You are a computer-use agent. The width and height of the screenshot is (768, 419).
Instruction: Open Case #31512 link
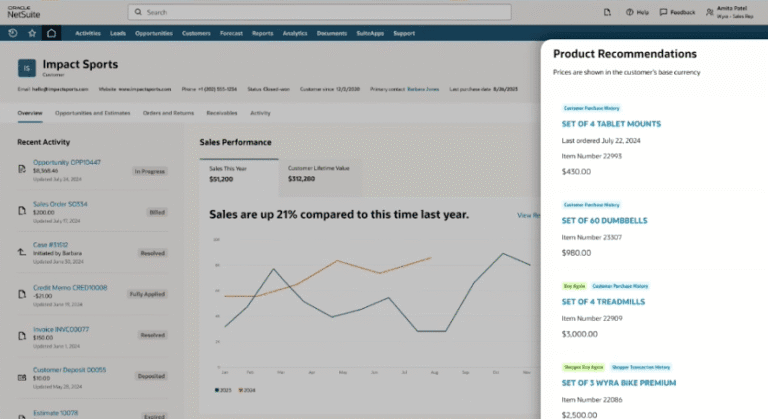click(x=50, y=245)
